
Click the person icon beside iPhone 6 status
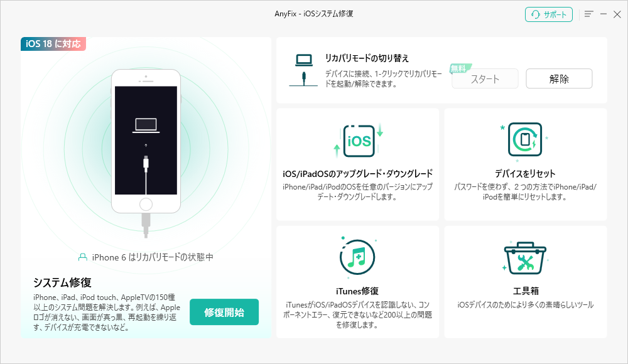(82, 257)
